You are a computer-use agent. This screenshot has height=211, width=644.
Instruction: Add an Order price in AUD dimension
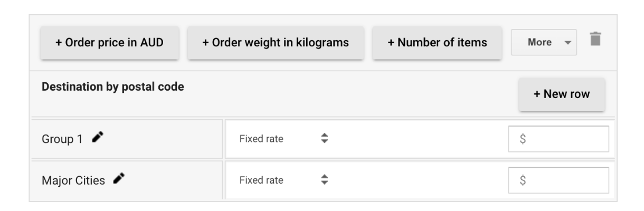[110, 42]
